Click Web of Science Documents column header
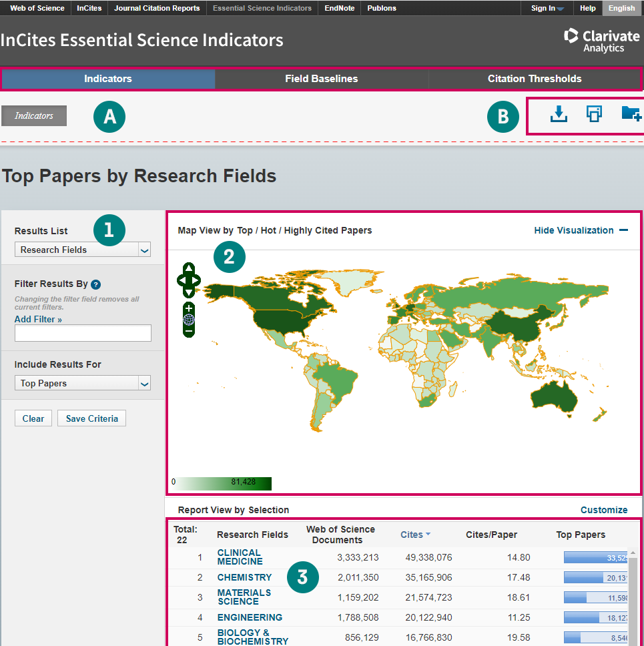This screenshot has width=644, height=646. 340,535
